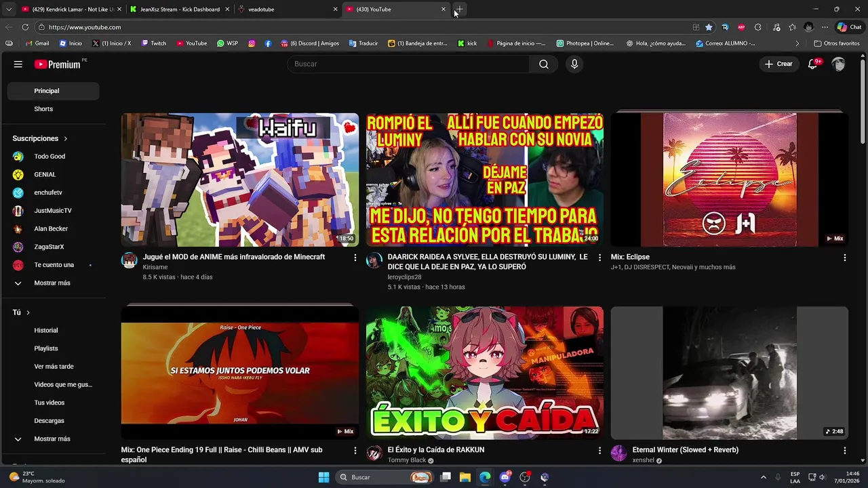The height and width of the screenshot is (488, 868).
Task: Select Shorts in the sidebar
Action: 53,109
